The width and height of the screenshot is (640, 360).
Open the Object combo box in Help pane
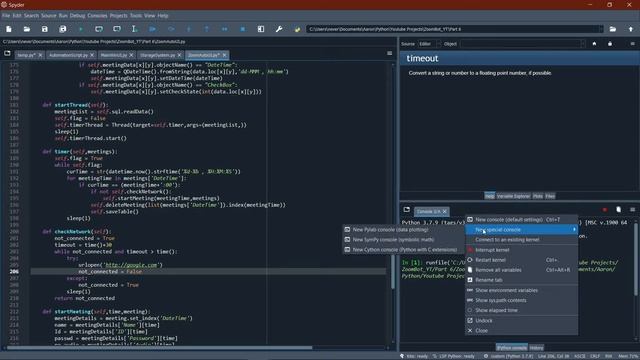click(523, 44)
